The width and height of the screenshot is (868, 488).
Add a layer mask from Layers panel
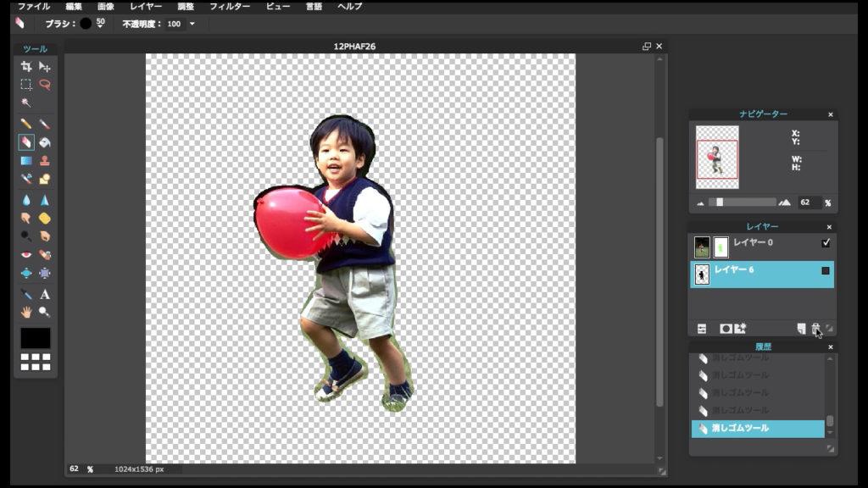point(726,329)
